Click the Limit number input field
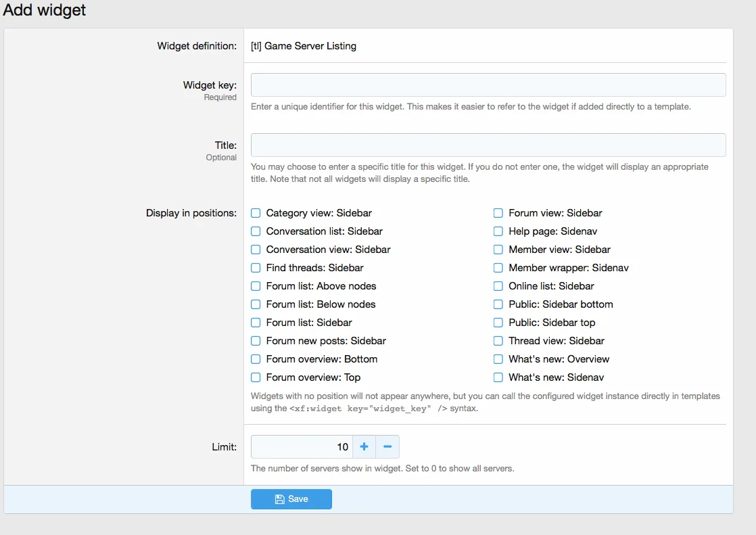 coord(302,446)
